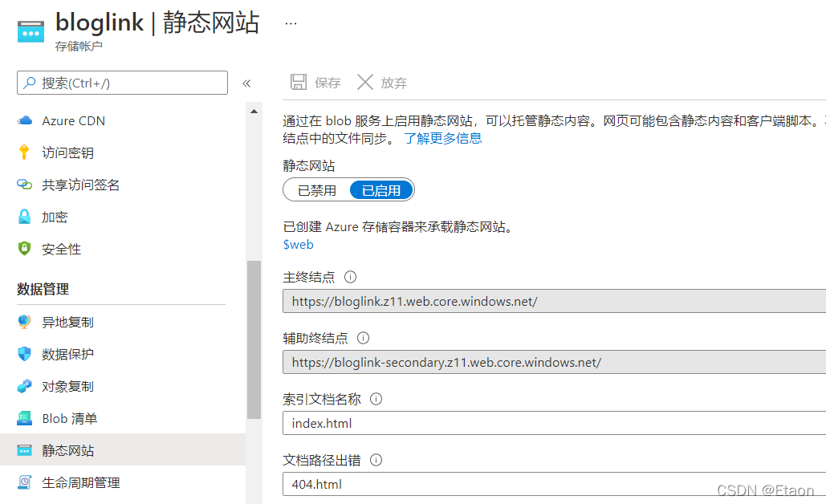Click the discard X icon
The height and width of the screenshot is (504, 826).
[365, 82]
